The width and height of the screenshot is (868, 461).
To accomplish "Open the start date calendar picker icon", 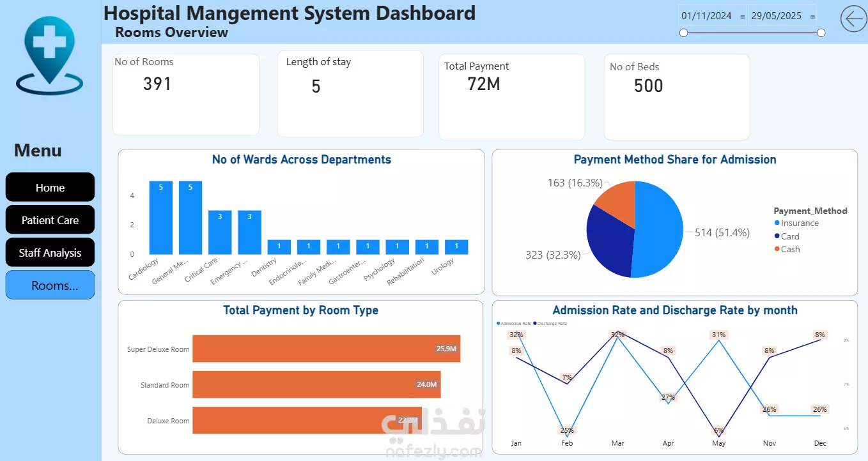I will (743, 17).
